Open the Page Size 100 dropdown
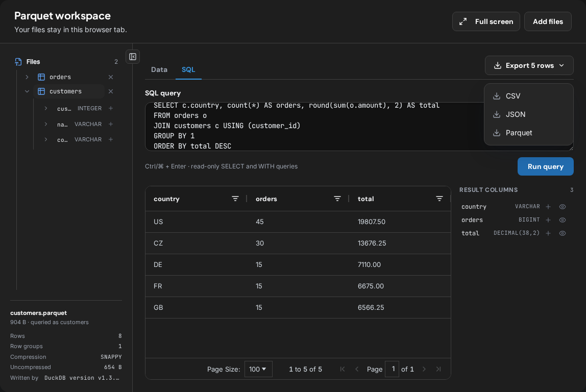Image resolution: width=586 pixels, height=392 pixels. pos(258,369)
